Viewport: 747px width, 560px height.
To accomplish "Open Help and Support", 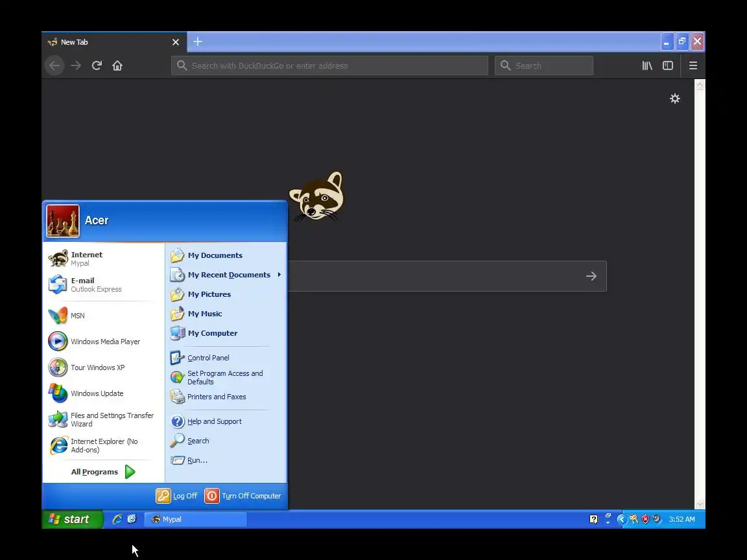I will 226,421.
